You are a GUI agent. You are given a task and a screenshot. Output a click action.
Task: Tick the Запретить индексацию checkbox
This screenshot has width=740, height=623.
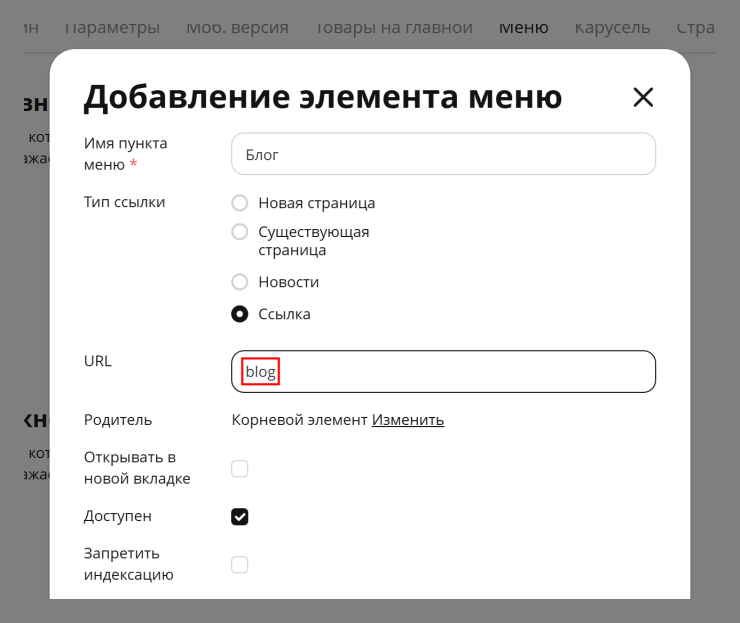[x=239, y=564]
